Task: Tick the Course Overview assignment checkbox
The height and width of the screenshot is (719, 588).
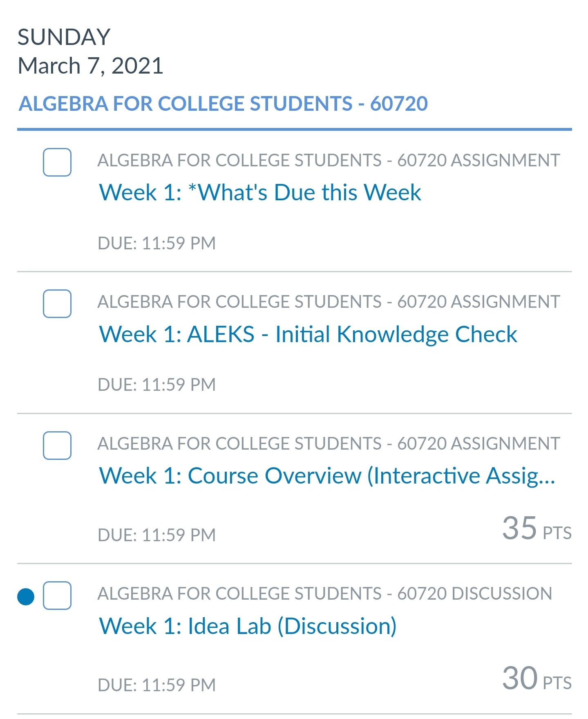Action: tap(57, 446)
